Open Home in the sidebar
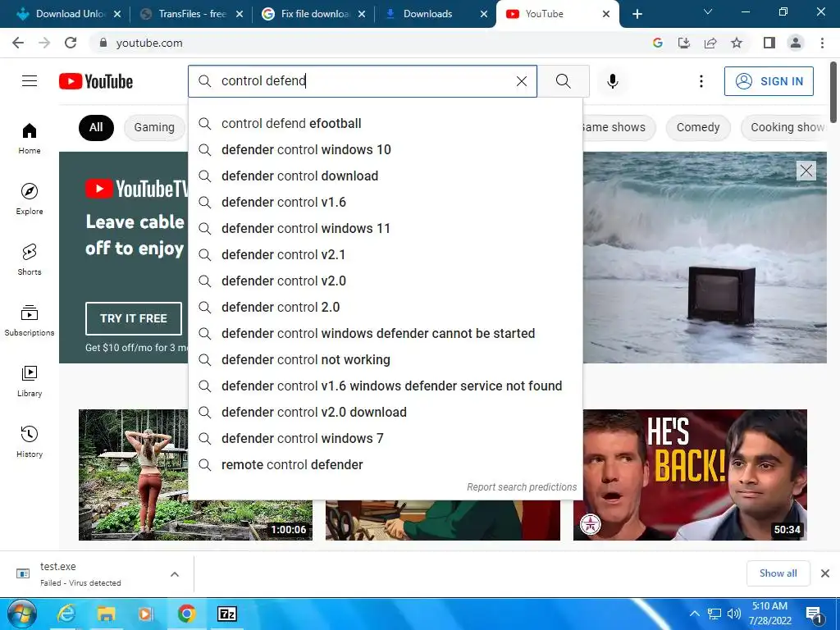The height and width of the screenshot is (630, 840). [30, 138]
